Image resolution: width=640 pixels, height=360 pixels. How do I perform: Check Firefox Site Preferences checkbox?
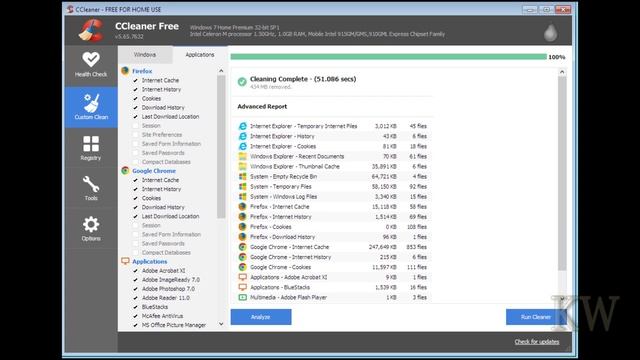pos(136,135)
